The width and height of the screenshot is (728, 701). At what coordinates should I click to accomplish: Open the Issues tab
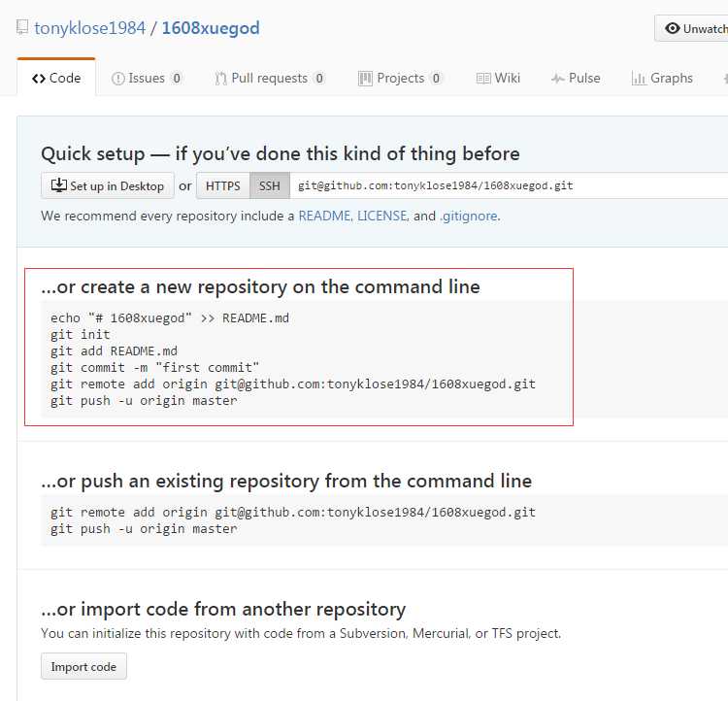147,78
